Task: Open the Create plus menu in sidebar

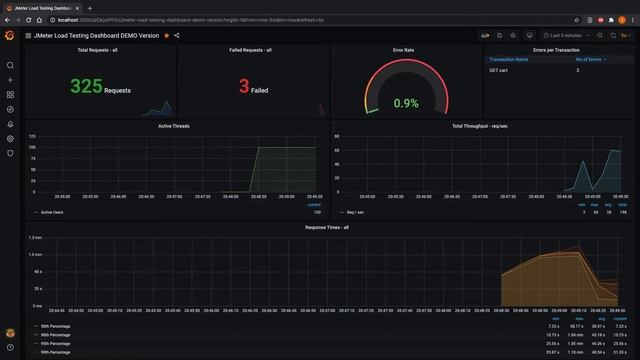Action: point(10,80)
